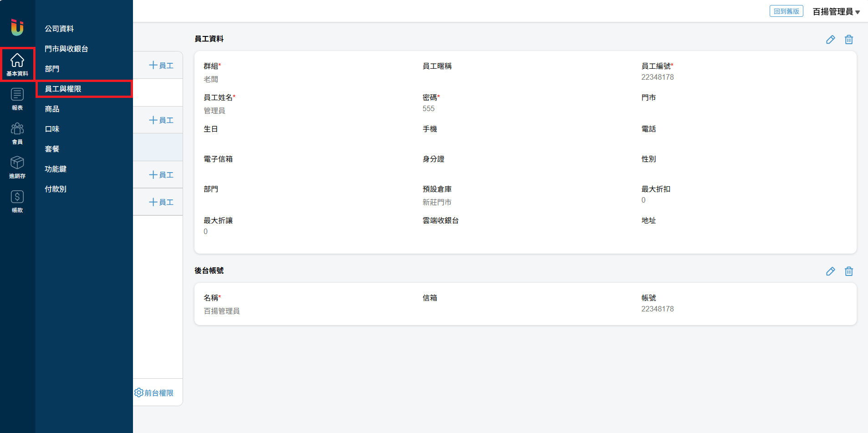Screen dimensions: 868x433
Task: Open the 帳款 accounts section
Action: [x=17, y=201]
